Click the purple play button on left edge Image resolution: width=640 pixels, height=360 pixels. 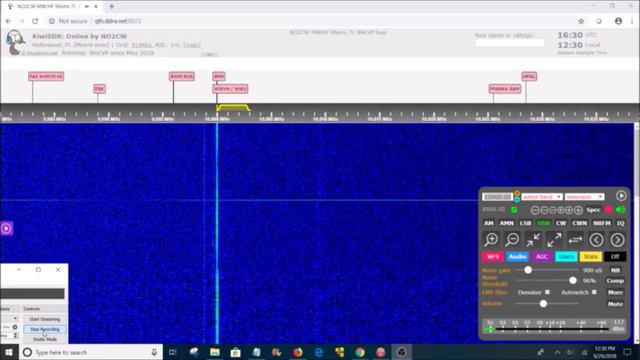click(6, 228)
